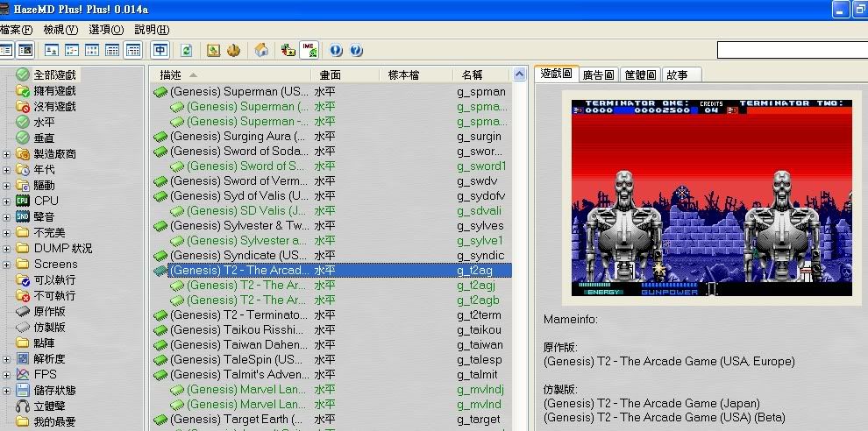
Task: Click the 仿製版 chip icon
Action: (23, 328)
